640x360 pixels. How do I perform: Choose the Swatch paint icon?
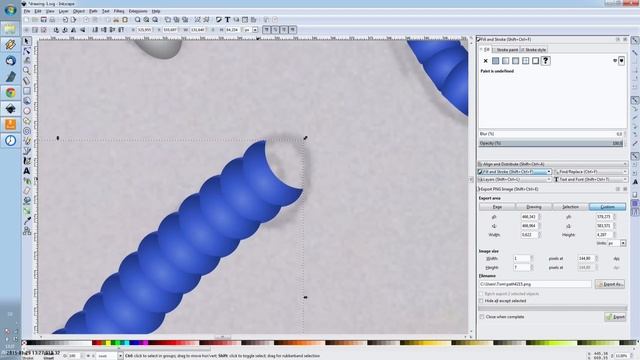coord(536,61)
